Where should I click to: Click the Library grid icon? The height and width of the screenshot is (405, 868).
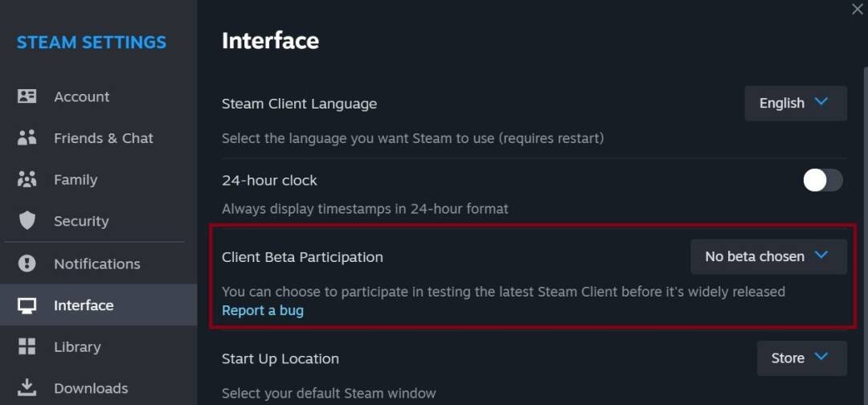point(27,347)
